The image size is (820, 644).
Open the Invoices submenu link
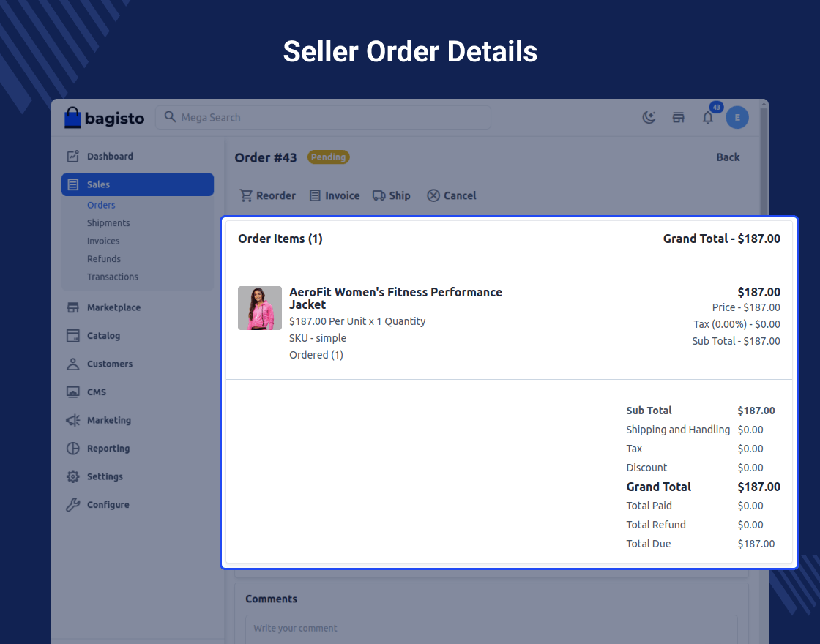(103, 241)
